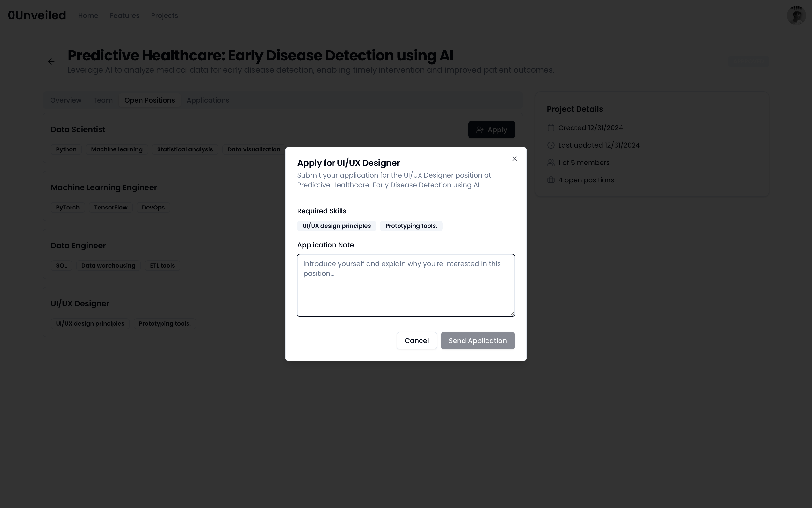
Task: Click the DevOps skill tag
Action: click(153, 208)
